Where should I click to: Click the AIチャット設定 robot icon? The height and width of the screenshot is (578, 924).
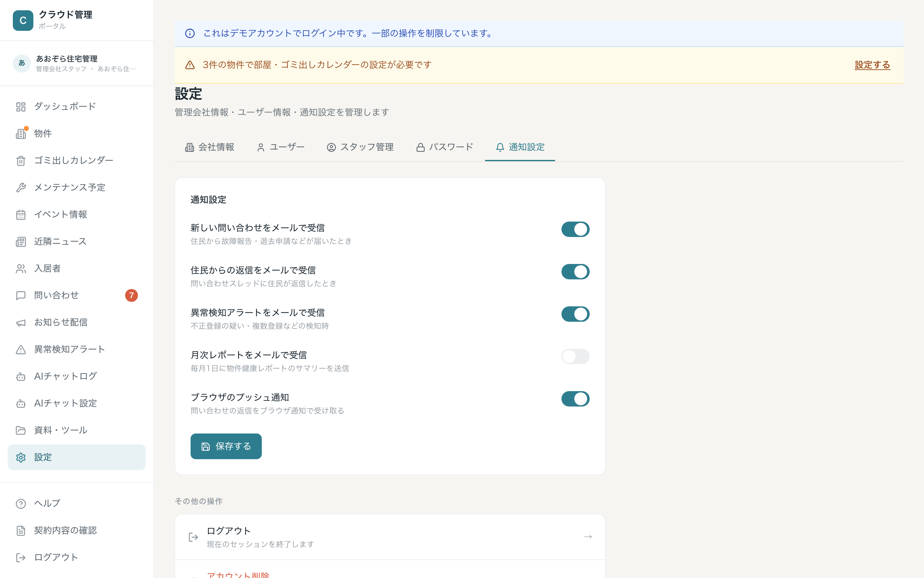click(x=21, y=404)
